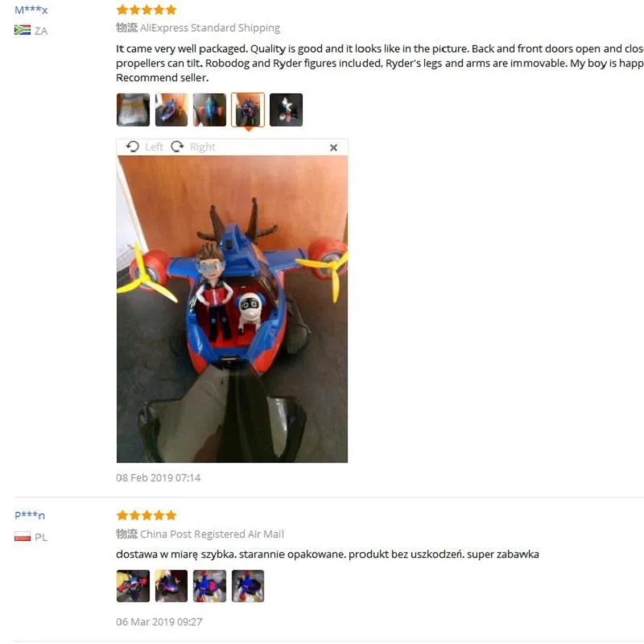Click the Poland flag icon
Image resolution: width=644 pixels, height=644 pixels.
(23, 536)
